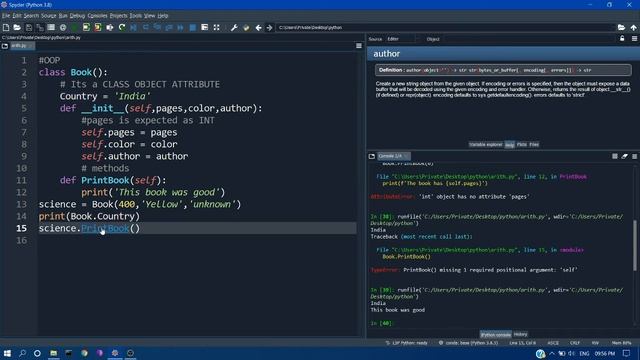Clear console with the eraser icon
Viewport: 640px width, 360px height.
(624, 156)
